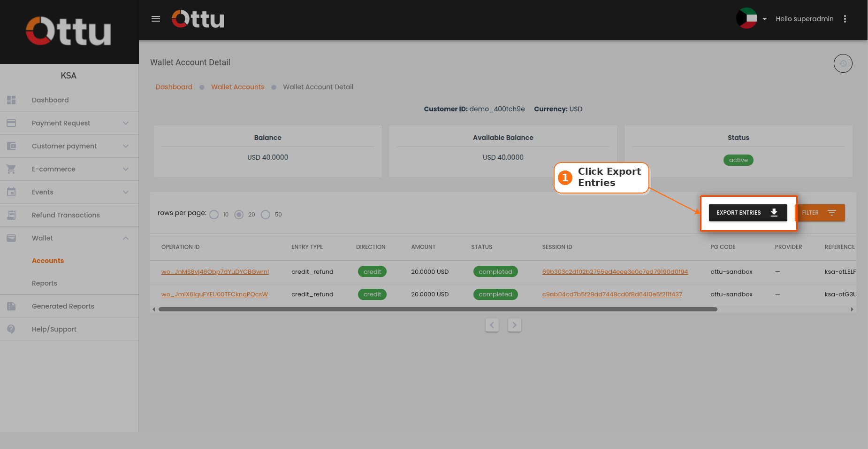Open session ID starting 69b303c2
The height and width of the screenshot is (449, 868).
click(x=615, y=272)
